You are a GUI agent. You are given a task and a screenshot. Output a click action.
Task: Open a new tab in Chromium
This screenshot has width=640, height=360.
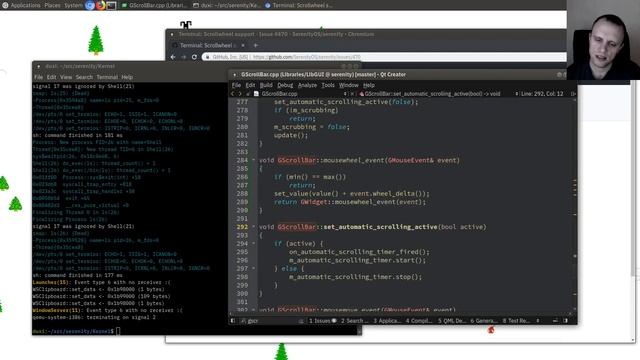click(256, 45)
